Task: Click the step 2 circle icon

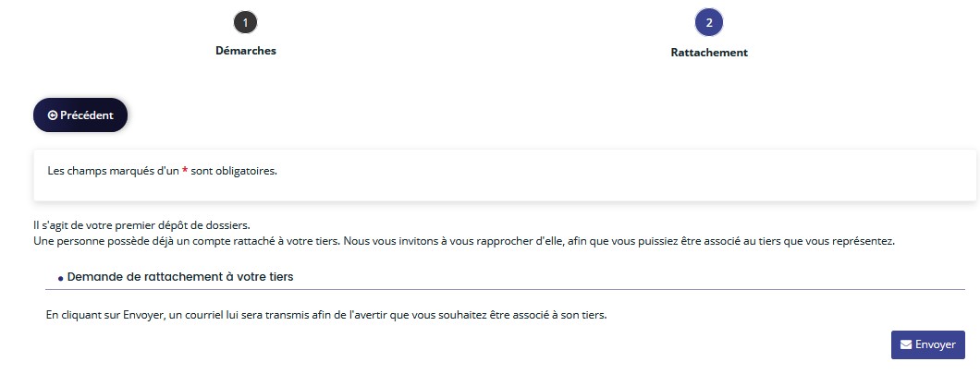Action: pos(709,23)
